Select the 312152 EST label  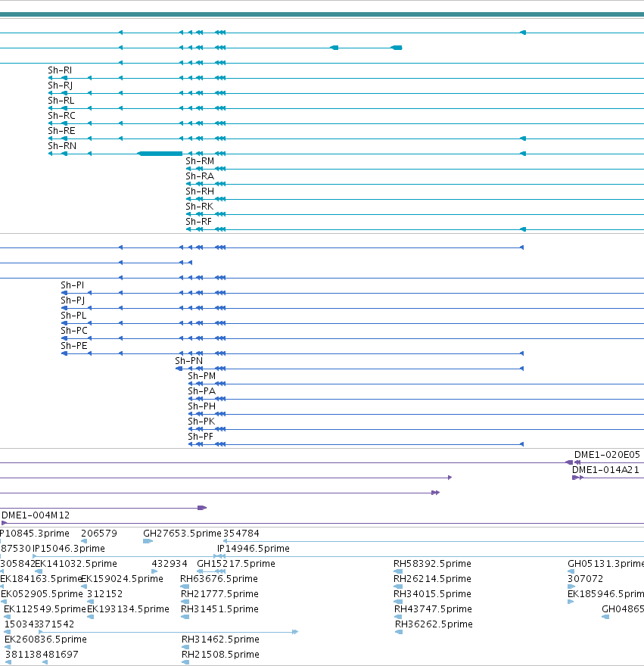pos(105,594)
